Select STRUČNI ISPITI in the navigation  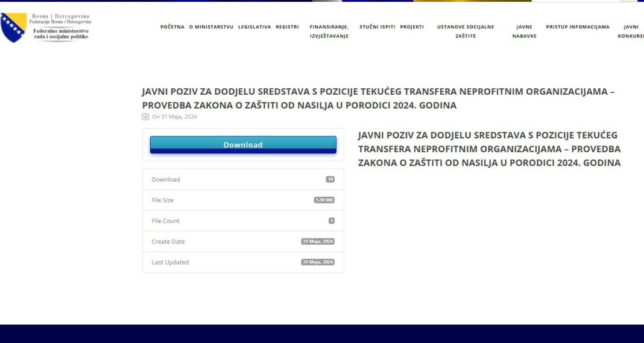377,27
